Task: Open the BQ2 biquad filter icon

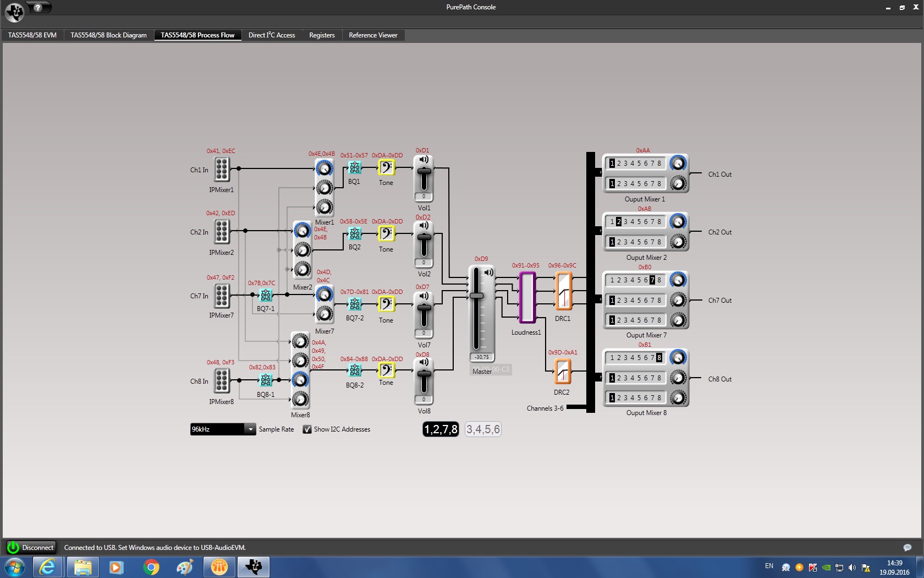Action: click(x=355, y=233)
